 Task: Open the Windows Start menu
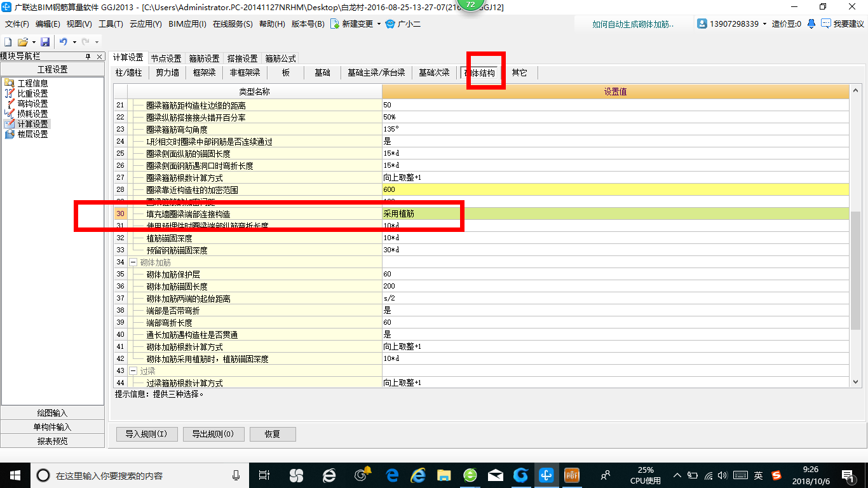click(x=15, y=475)
